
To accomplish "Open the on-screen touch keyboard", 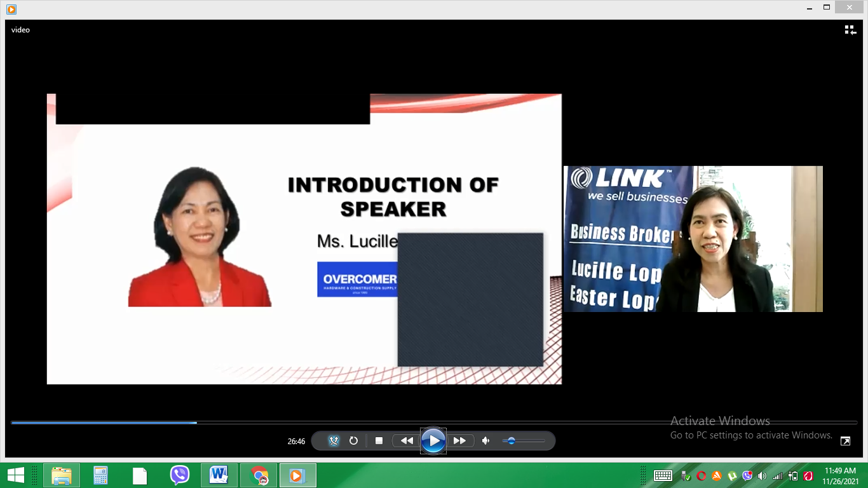I will coord(663,475).
